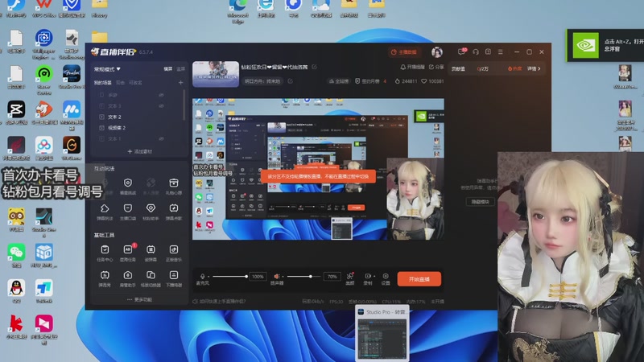The height and width of the screenshot is (362, 644).
Task: Open the 弹幕点歌 song request tool
Action: pos(174,211)
